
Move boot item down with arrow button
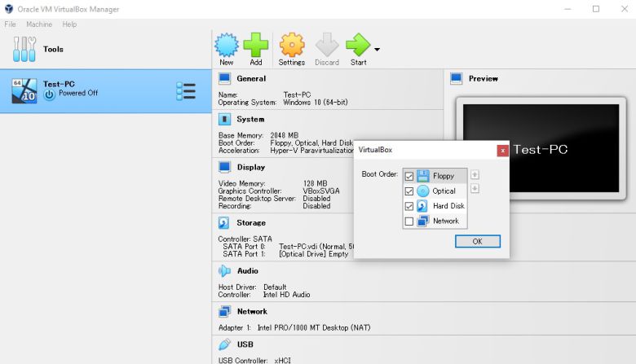tap(475, 189)
